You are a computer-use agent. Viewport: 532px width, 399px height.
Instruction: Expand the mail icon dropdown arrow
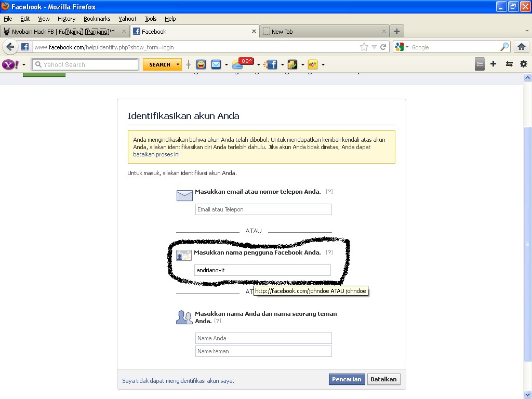click(x=227, y=64)
